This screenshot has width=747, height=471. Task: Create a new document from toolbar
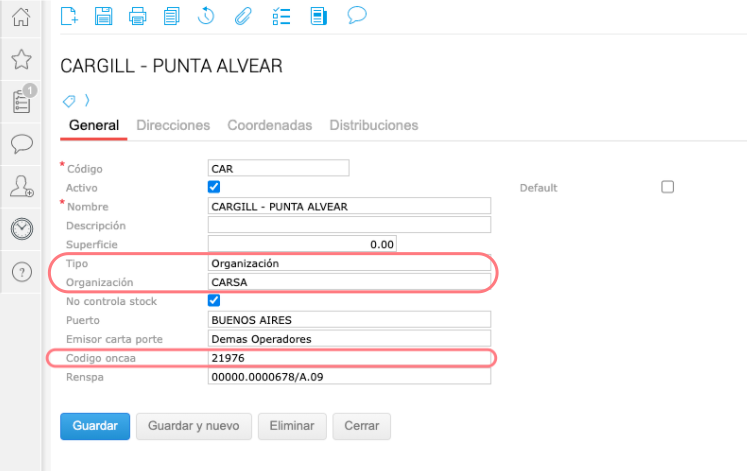70,16
